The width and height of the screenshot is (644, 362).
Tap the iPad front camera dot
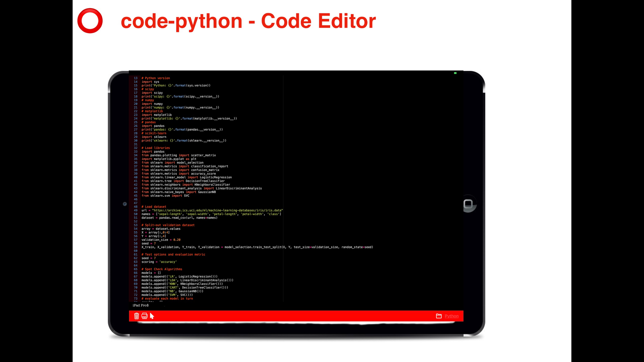125,204
